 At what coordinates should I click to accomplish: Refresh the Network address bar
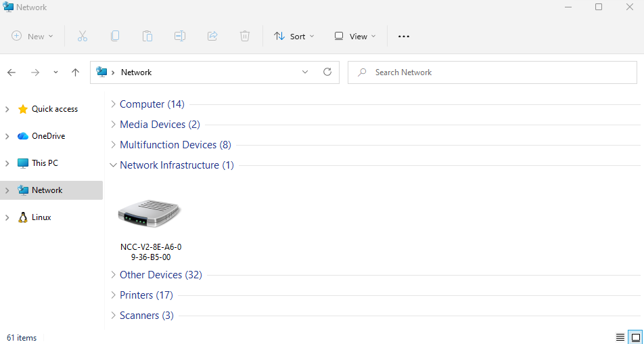point(327,72)
